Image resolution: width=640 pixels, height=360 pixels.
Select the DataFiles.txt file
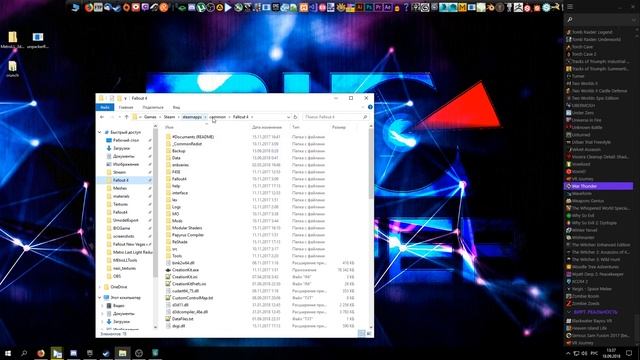tap(182, 319)
